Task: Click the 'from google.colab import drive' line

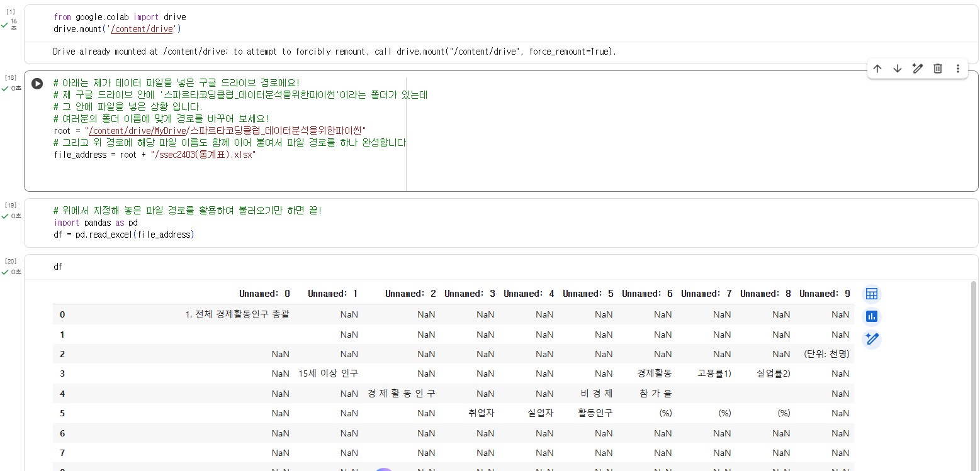Action: coord(120,17)
